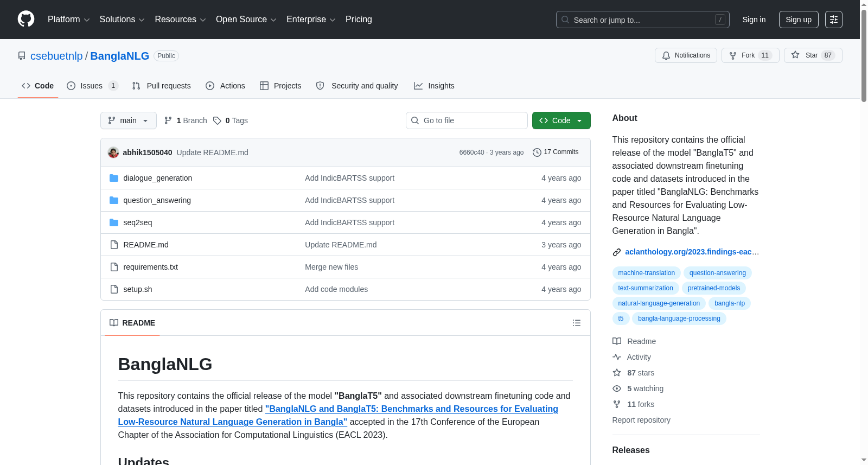Click the Sign up button
This screenshot has width=868, height=465.
point(799,20)
